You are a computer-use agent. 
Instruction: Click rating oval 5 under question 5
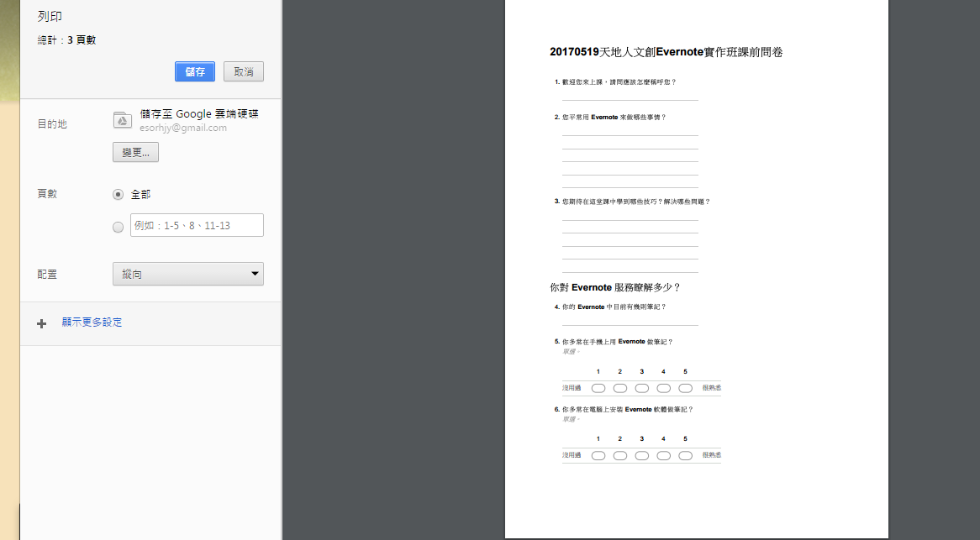coord(686,388)
